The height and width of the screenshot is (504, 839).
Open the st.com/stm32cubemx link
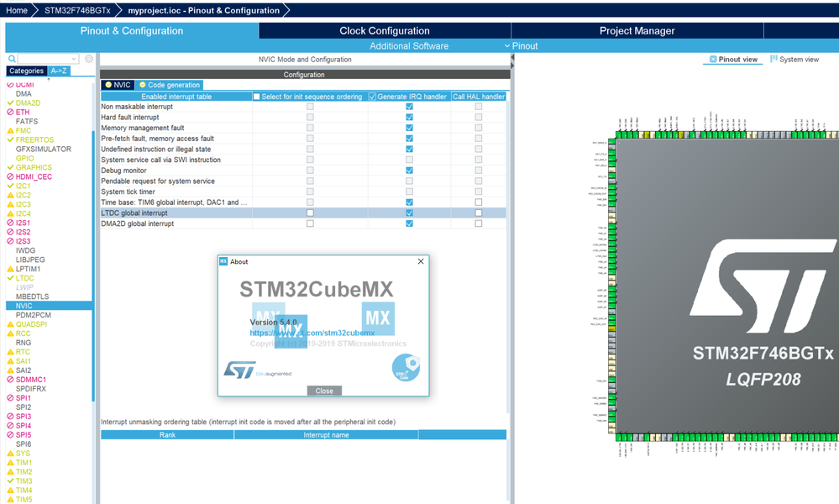point(312,333)
